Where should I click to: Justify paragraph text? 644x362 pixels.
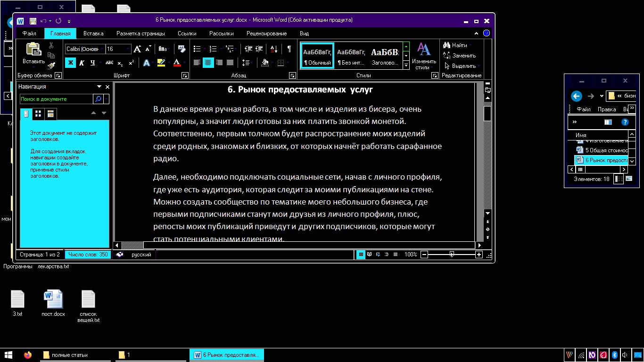230,63
